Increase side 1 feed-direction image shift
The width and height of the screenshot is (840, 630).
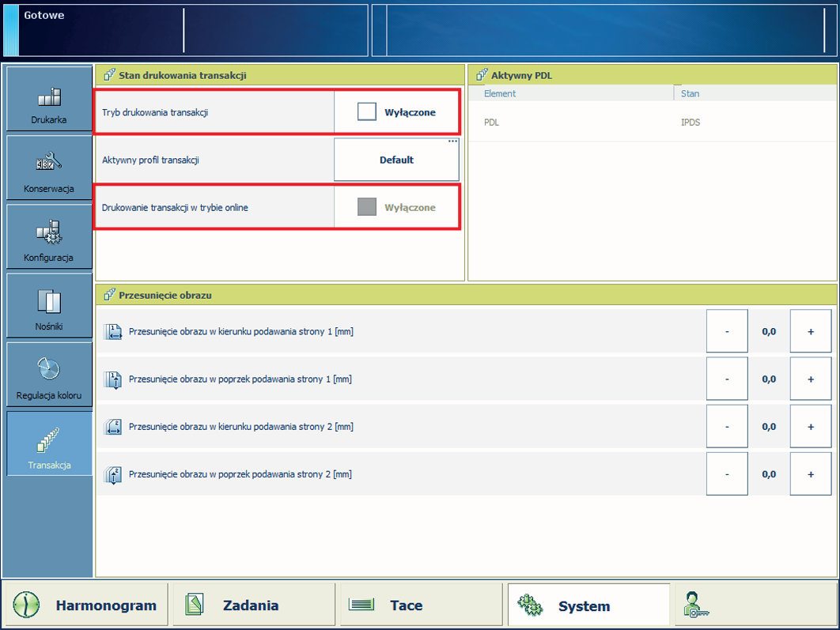(810, 331)
